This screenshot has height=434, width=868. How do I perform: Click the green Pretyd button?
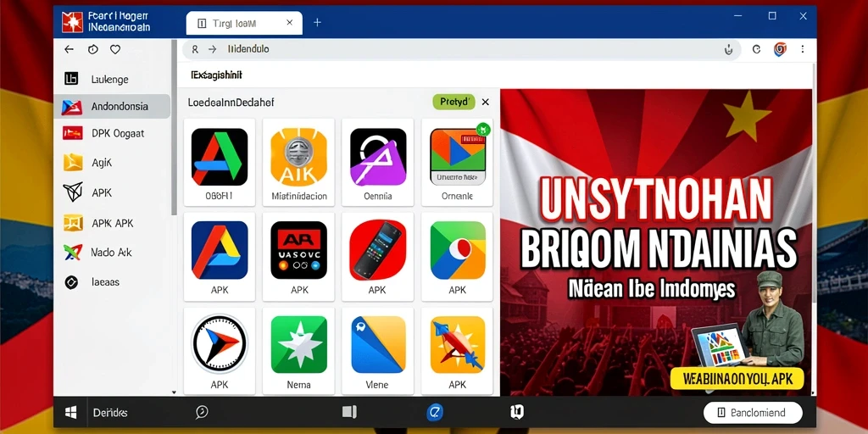[454, 102]
